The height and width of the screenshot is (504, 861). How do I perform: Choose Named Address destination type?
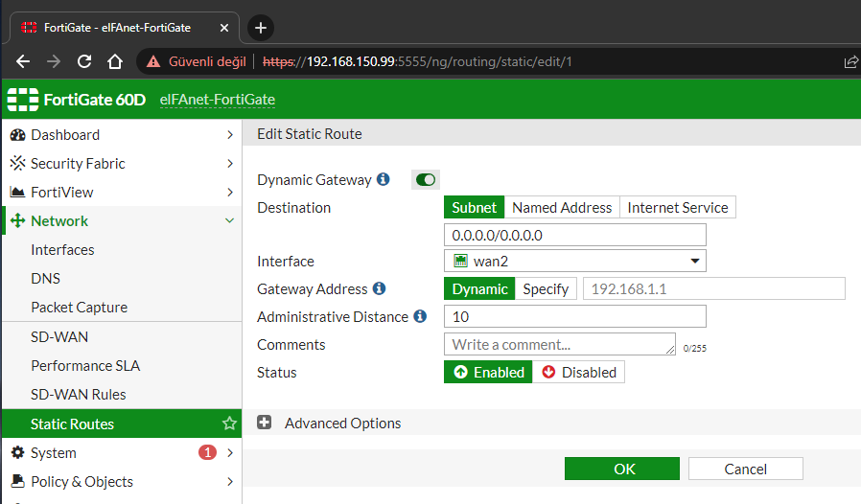(562, 207)
